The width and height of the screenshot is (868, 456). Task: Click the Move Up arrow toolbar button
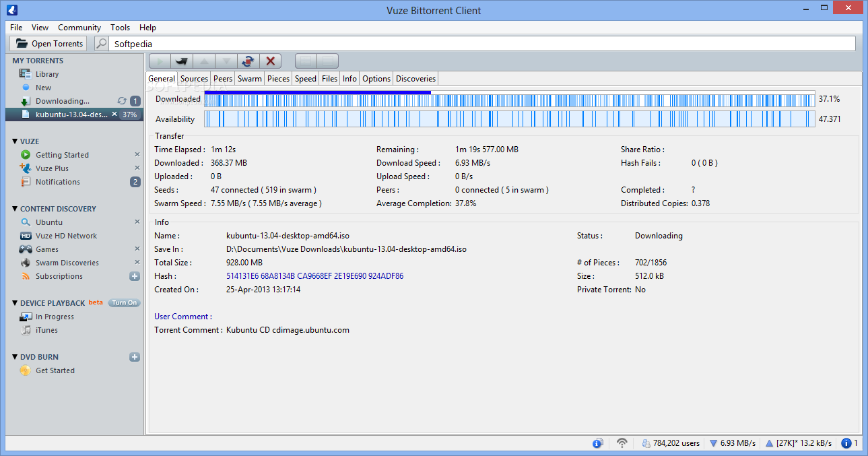pyautogui.click(x=204, y=61)
